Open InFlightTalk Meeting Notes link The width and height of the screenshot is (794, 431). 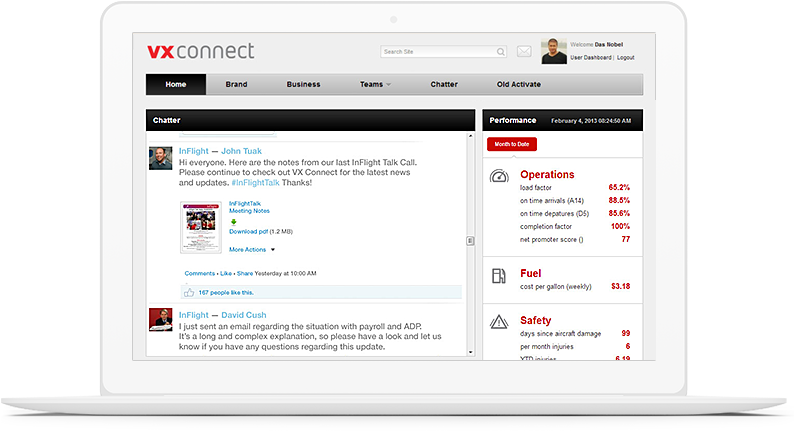[249, 207]
